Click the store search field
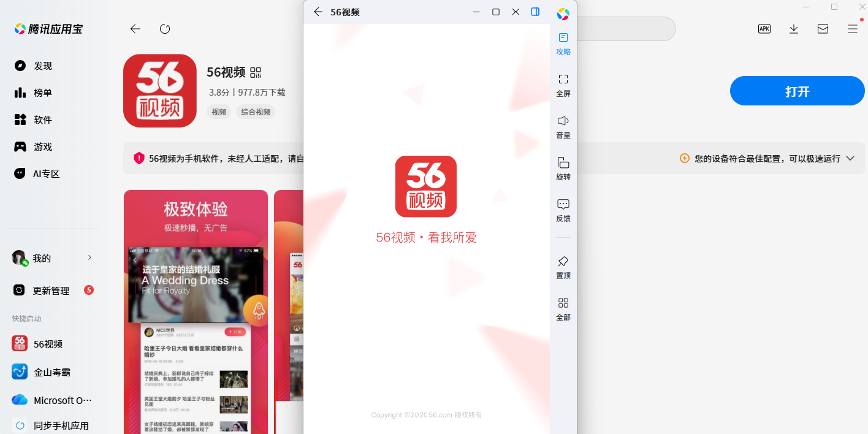The width and height of the screenshot is (868, 434). [625, 29]
